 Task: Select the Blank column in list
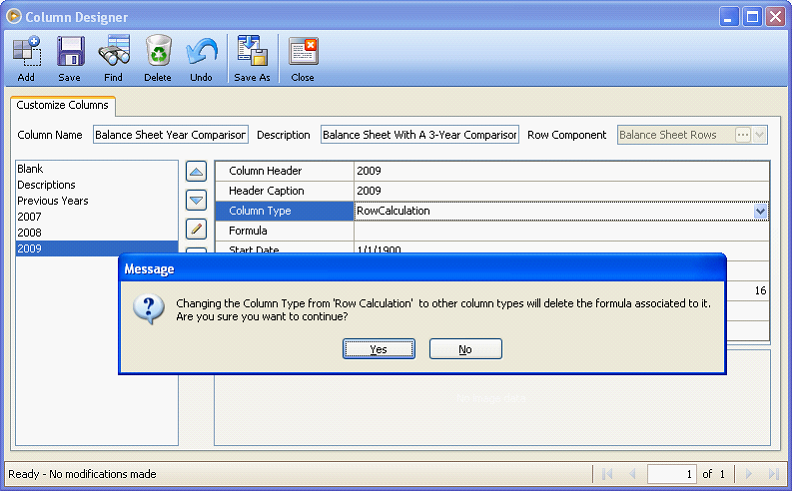(97, 169)
